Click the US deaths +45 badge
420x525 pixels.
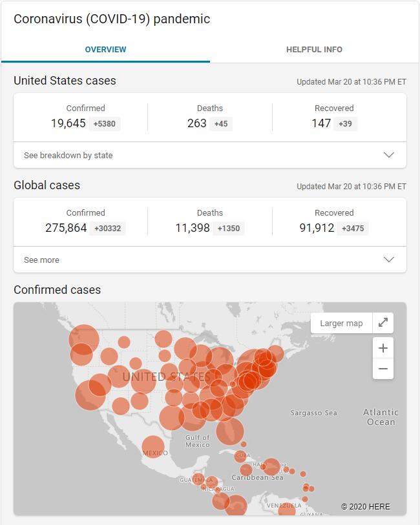(222, 123)
